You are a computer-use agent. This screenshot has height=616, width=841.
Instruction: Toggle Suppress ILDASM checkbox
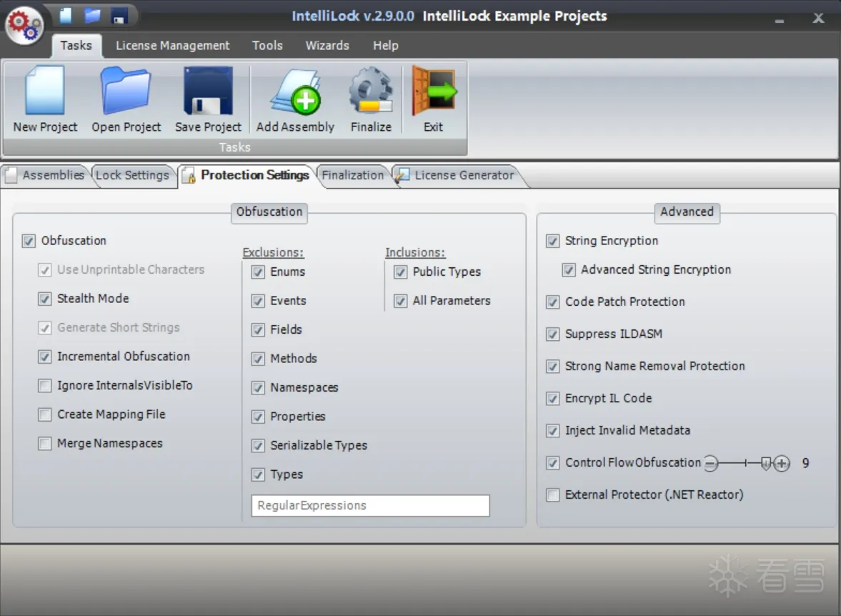tap(552, 334)
